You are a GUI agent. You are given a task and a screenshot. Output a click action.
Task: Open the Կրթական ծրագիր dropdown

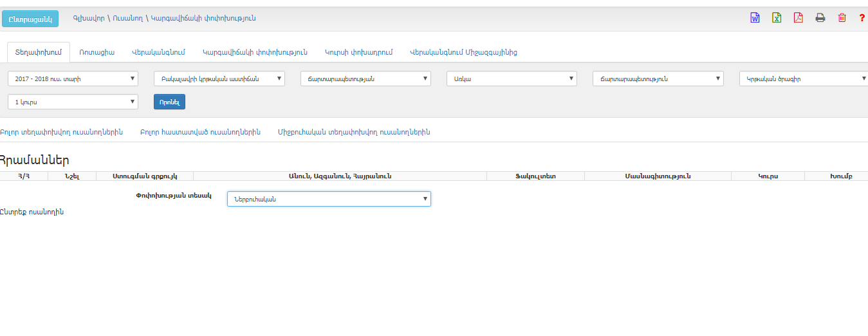click(x=803, y=79)
